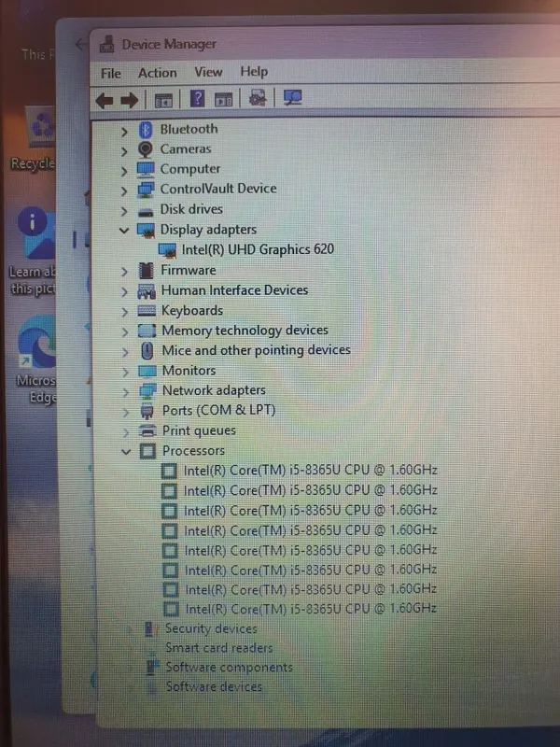
Task: Expand the Print queues category
Action: click(126, 432)
